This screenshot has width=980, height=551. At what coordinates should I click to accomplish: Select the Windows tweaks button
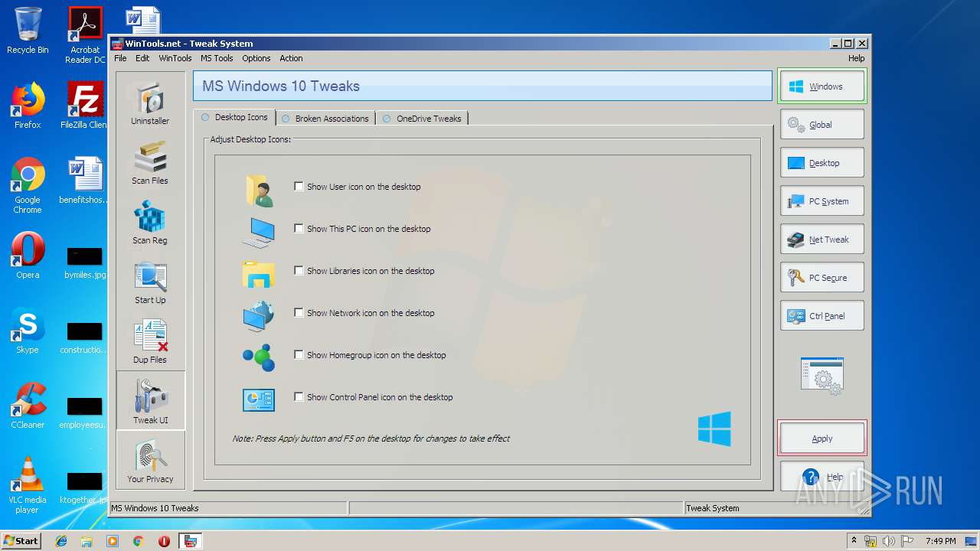coord(822,86)
